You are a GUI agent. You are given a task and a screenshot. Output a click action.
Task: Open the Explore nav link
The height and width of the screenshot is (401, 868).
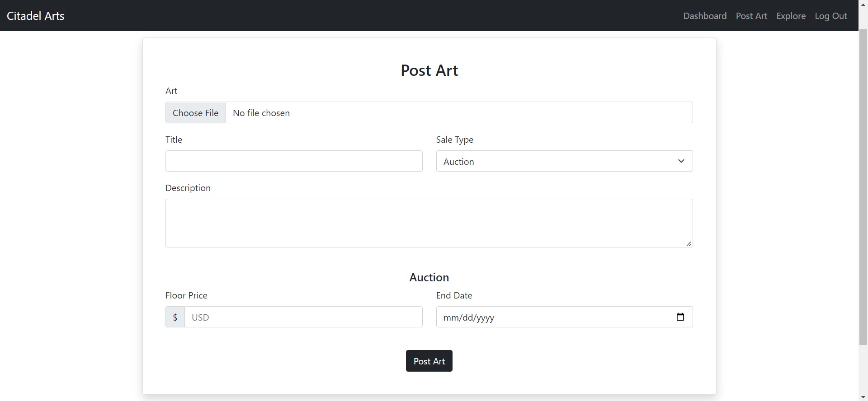coord(791,16)
